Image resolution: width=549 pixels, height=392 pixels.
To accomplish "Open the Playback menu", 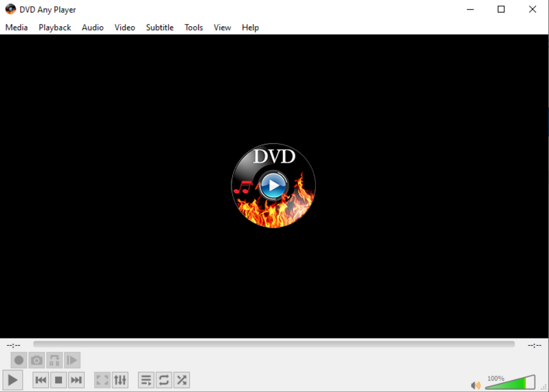I will coord(55,27).
